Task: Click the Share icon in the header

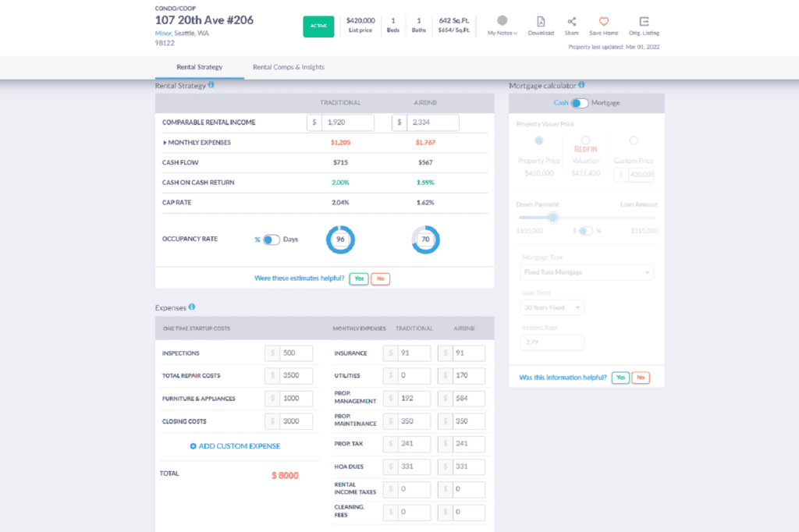Action: (572, 23)
